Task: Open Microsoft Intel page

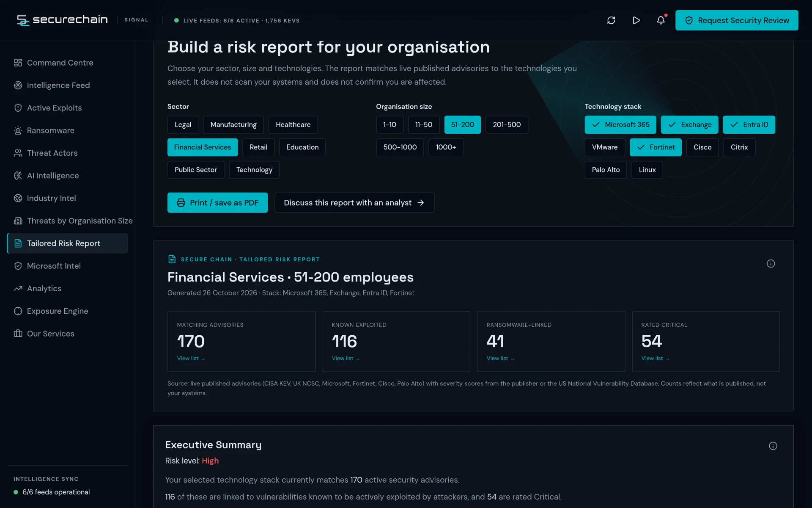Action: [67, 266]
